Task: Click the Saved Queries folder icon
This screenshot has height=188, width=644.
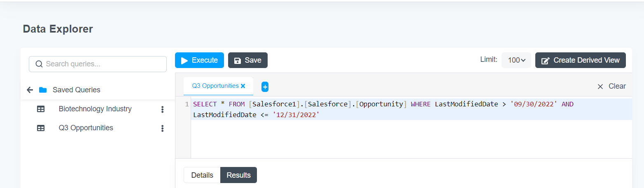Action: 43,90
